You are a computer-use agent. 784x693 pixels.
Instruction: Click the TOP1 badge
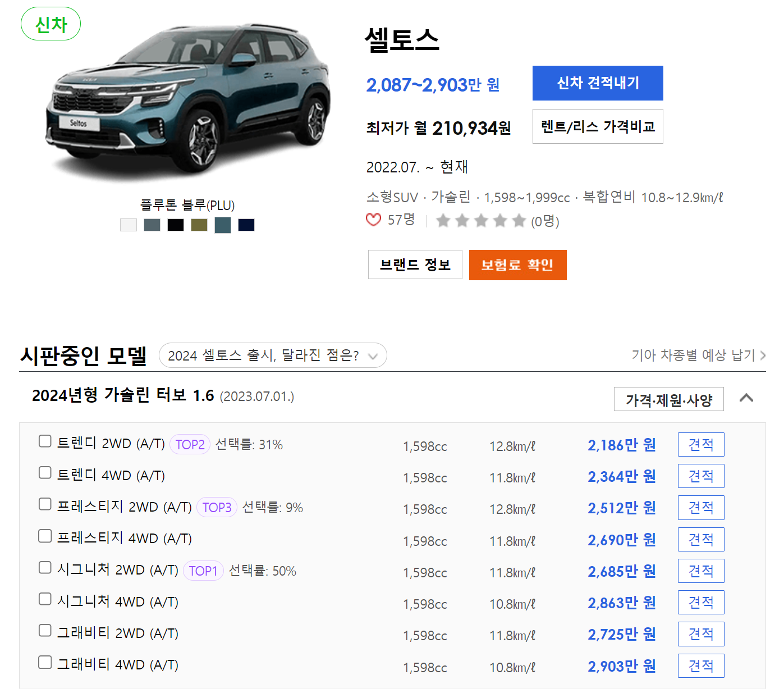coord(203,571)
